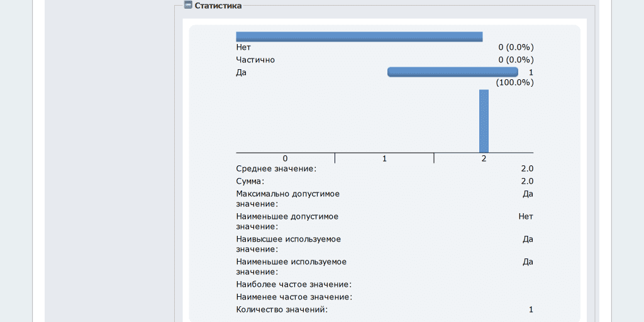Click axis label 1 on the histogram
The width and height of the screenshot is (644, 322).
point(384,158)
